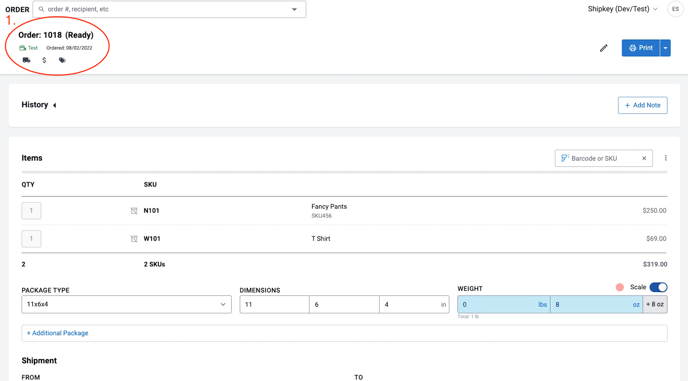Toggle the Scale switch off
Screen dimensions: 688x381
pos(658,287)
